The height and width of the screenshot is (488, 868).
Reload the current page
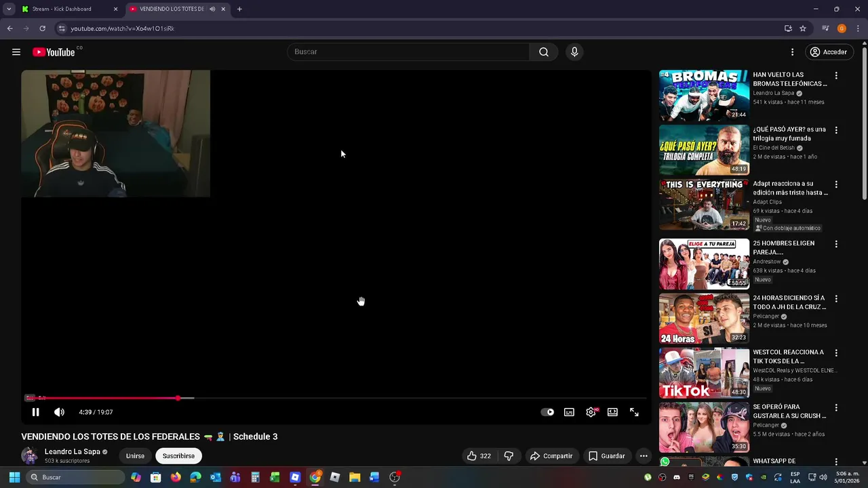point(42,28)
